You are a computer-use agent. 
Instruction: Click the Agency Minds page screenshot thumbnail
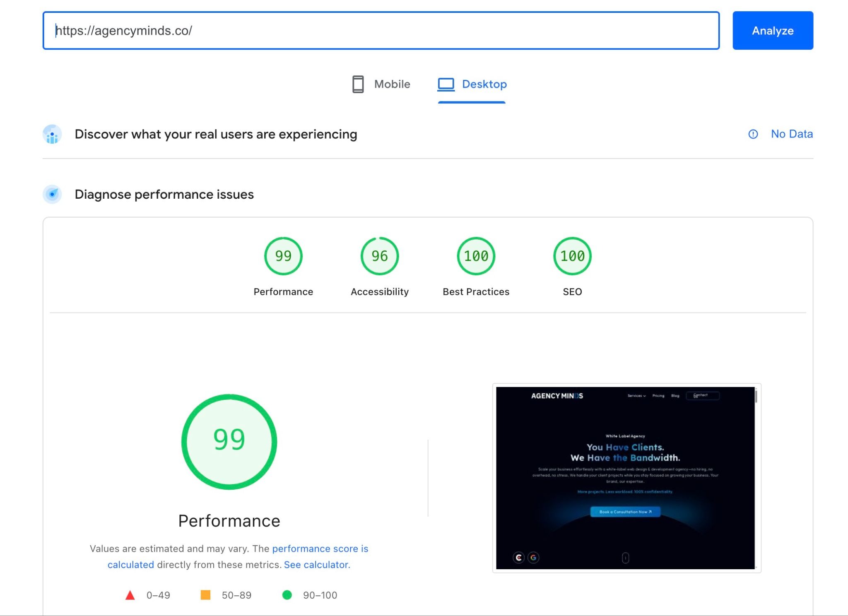coord(626,478)
